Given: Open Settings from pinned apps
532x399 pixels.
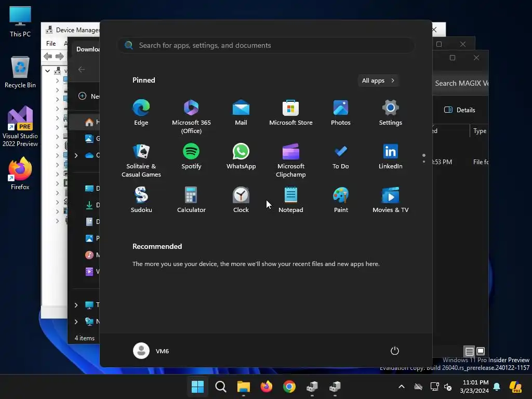Looking at the screenshot, I should click(x=391, y=113).
